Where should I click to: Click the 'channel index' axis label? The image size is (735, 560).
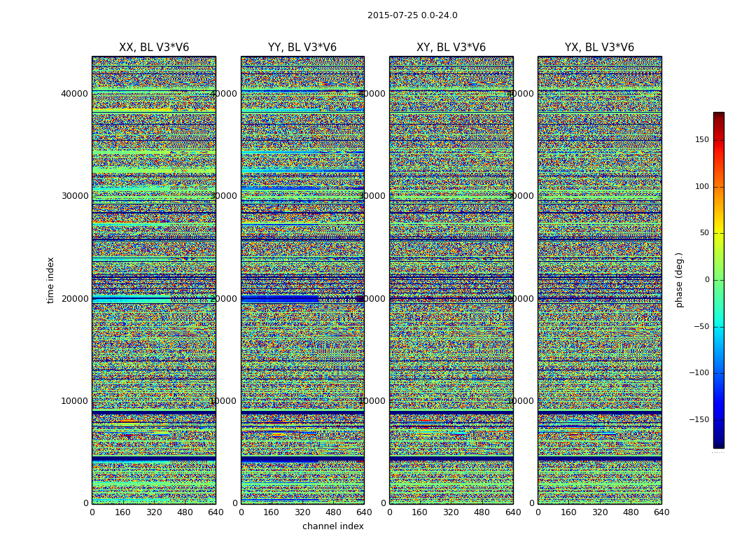click(332, 526)
